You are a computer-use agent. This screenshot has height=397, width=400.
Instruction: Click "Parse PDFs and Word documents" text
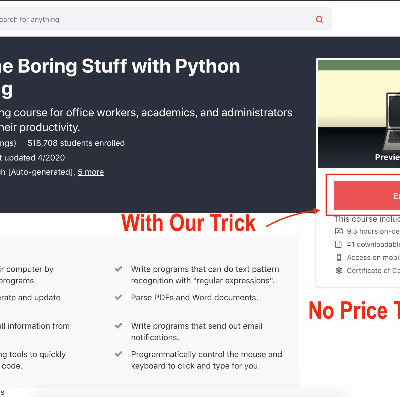[194, 297]
